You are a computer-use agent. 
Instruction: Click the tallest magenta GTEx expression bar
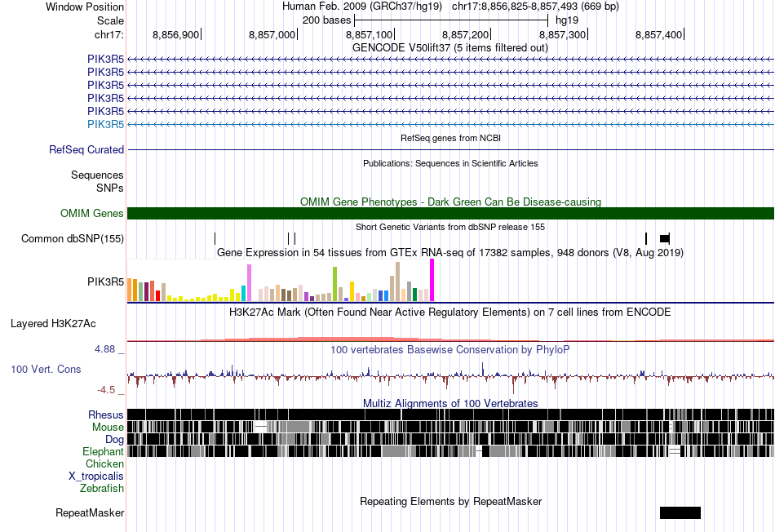pyautogui.click(x=432, y=280)
